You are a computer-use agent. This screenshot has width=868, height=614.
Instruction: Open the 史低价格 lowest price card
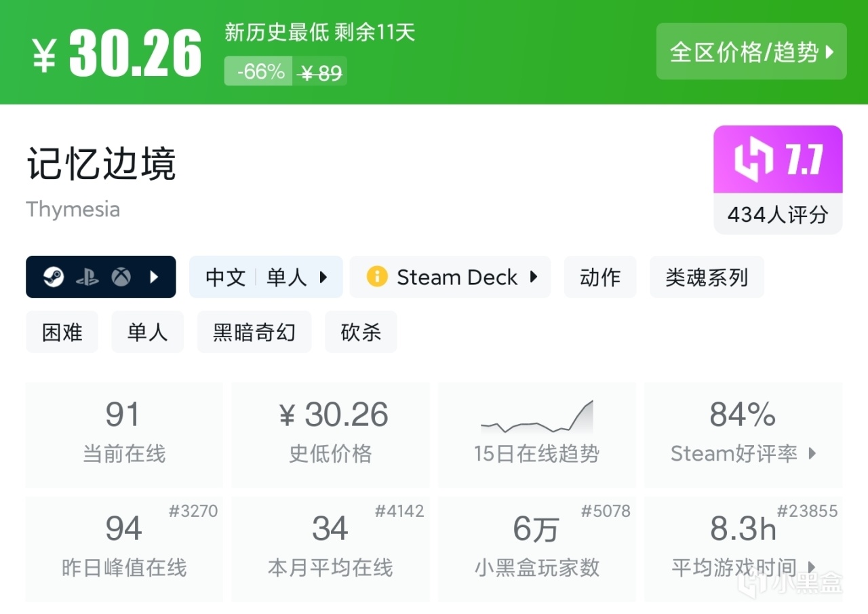pos(331,434)
